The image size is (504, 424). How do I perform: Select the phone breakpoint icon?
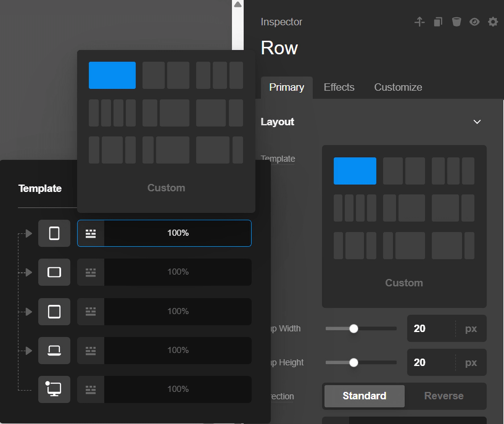54,234
